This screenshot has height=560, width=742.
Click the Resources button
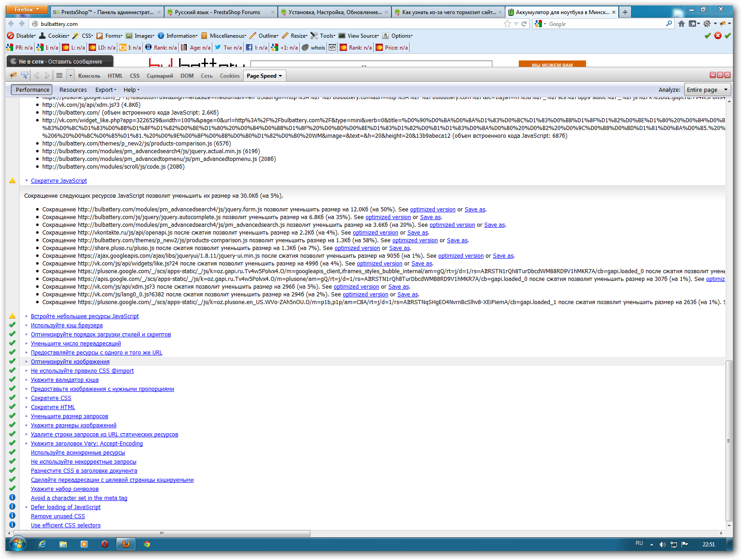(x=73, y=90)
